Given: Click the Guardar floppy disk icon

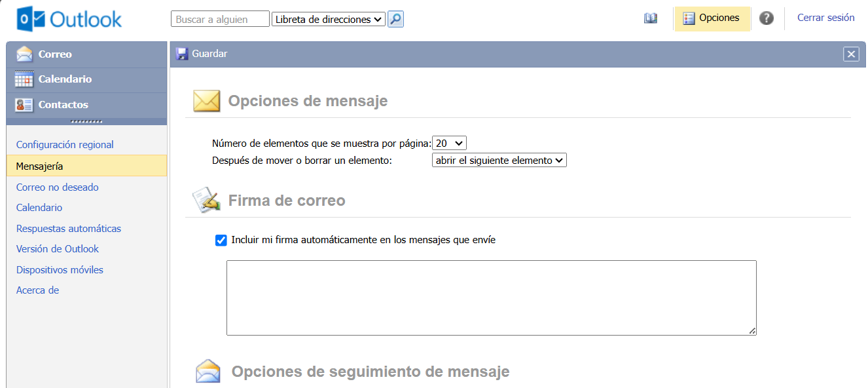Looking at the screenshot, I should click(x=182, y=54).
